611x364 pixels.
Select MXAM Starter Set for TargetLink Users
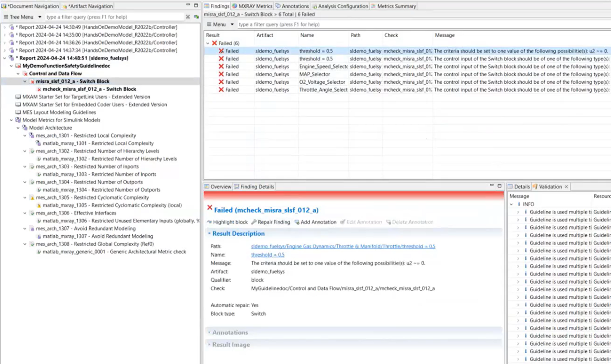(86, 97)
